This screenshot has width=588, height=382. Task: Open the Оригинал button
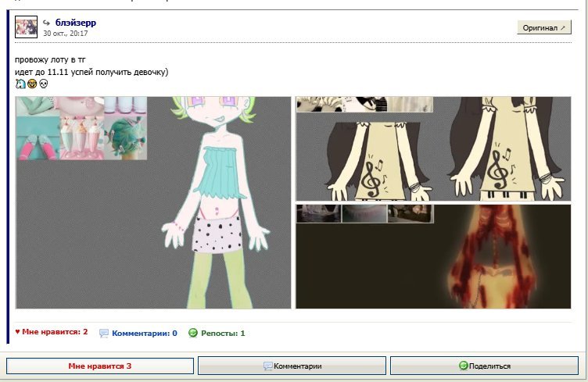543,27
